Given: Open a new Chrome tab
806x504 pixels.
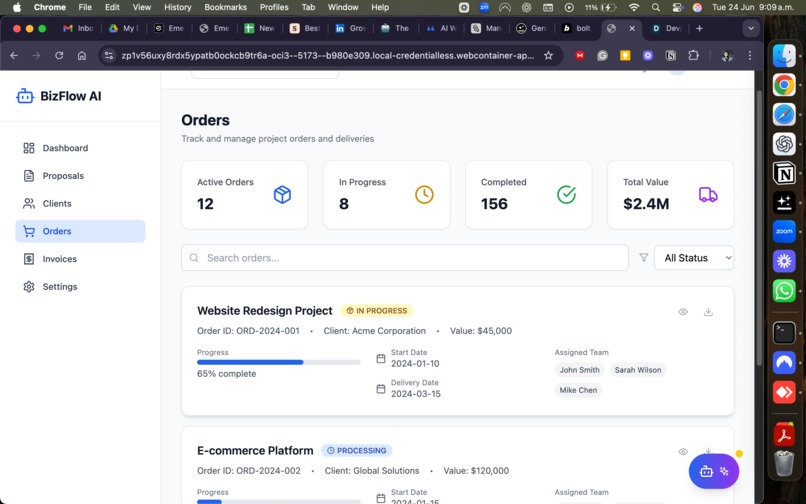Looking at the screenshot, I should coord(699,28).
